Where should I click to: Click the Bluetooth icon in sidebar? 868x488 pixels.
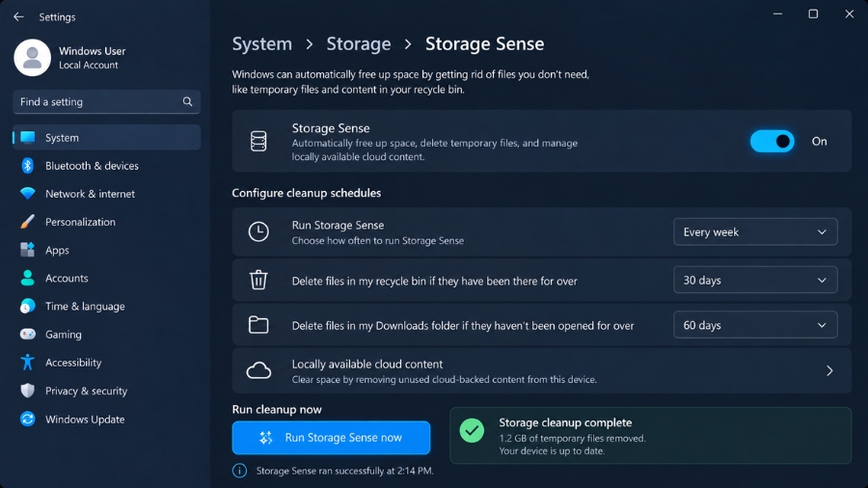tap(28, 166)
